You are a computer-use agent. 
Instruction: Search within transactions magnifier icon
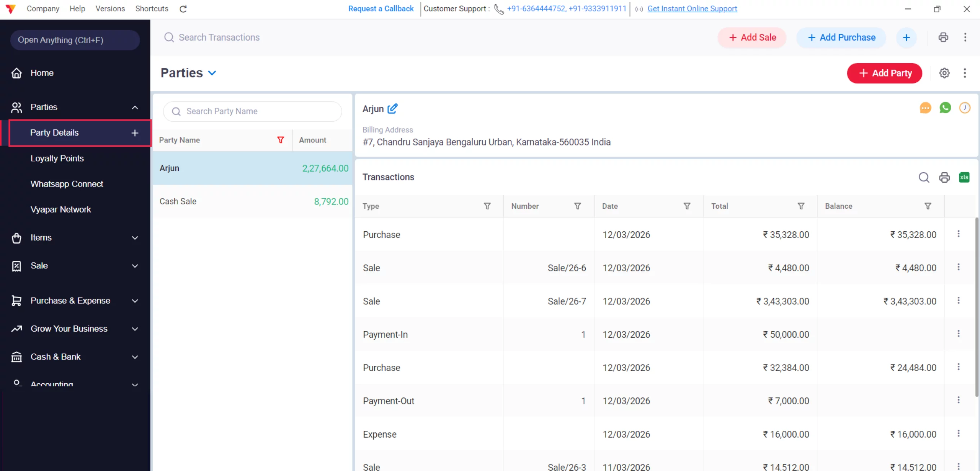coord(924,177)
